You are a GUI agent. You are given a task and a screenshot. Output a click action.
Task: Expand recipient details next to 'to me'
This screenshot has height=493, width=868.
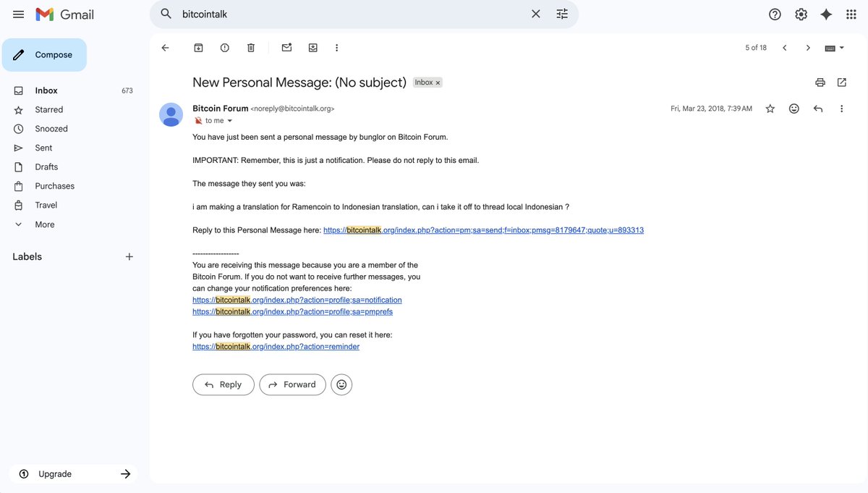230,121
